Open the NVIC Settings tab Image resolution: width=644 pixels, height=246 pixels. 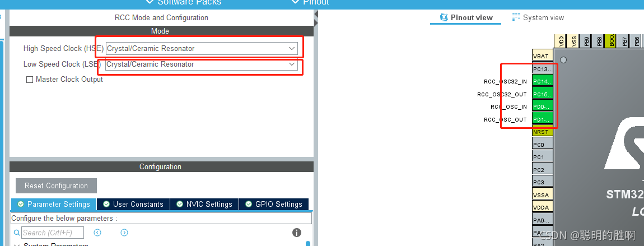pyautogui.click(x=204, y=204)
